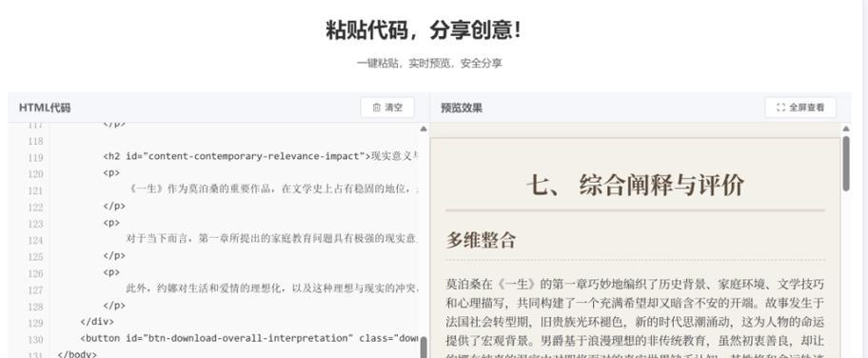868x358 pixels.
Task: Click the subtitle 一键粘贴, 实时预览, 安全分享
Action: [429, 63]
